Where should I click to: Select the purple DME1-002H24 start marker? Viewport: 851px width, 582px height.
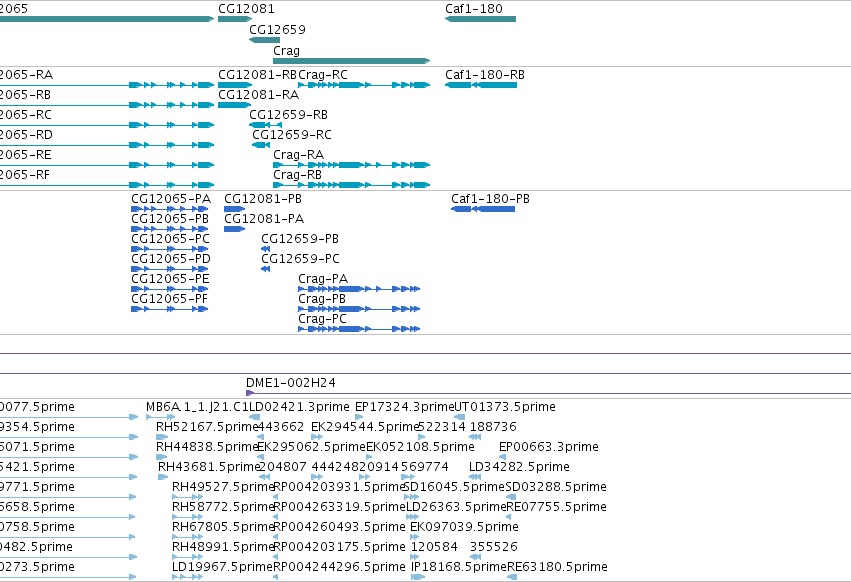[250, 393]
